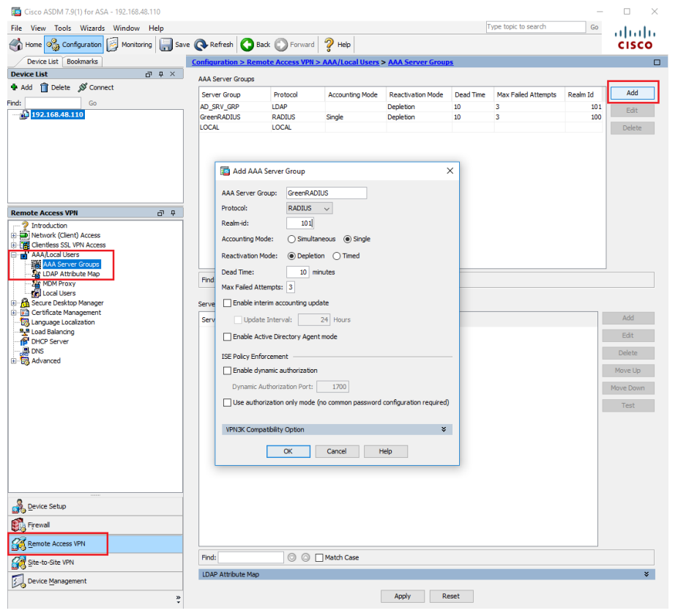Open the Monitoring view
Viewport: 678px width, 616px height.
tap(130, 44)
